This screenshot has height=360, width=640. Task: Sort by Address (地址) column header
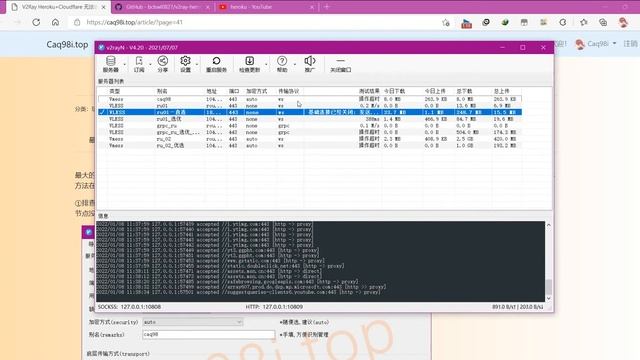[211, 91]
